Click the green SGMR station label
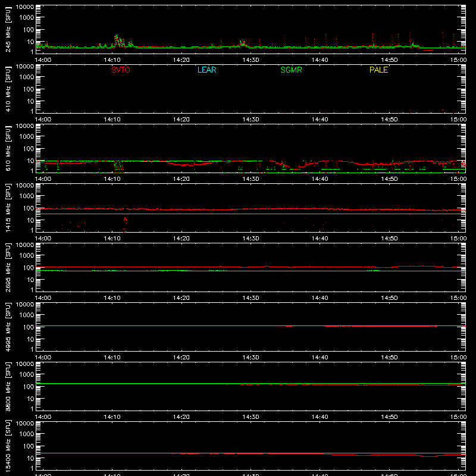The width and height of the screenshot is (476, 476). (x=291, y=70)
